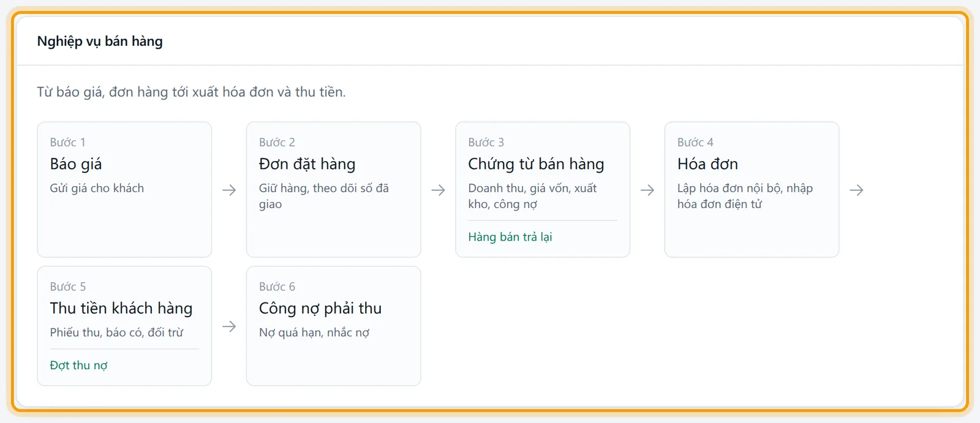Viewport: 980px width, 423px height.
Task: Click the 'Bước 2' label
Action: pyautogui.click(x=277, y=142)
